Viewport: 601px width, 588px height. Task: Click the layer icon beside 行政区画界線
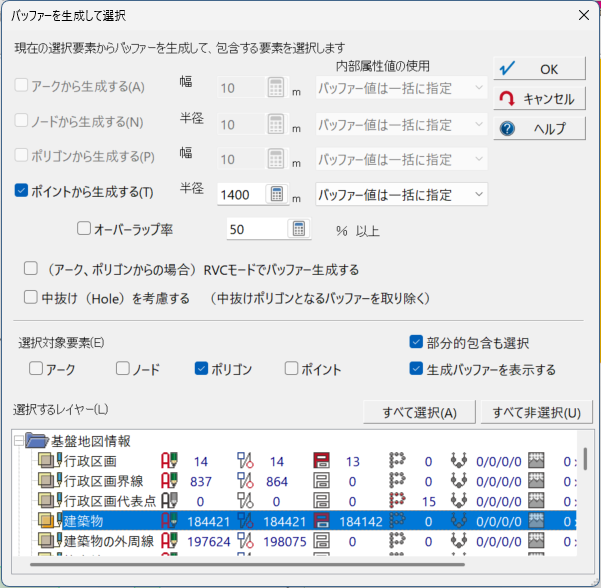pos(50,481)
